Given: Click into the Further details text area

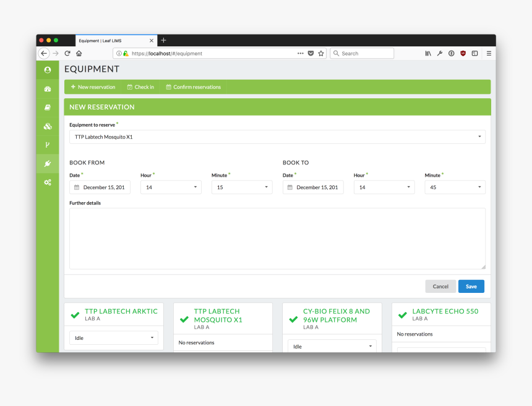Looking at the screenshot, I should [x=277, y=239].
